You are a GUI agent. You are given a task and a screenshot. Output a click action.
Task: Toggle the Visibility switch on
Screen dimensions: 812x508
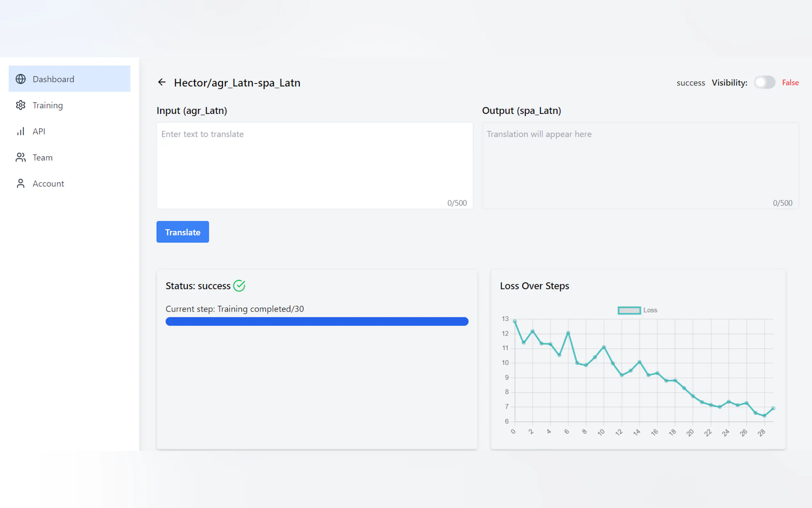pos(764,82)
